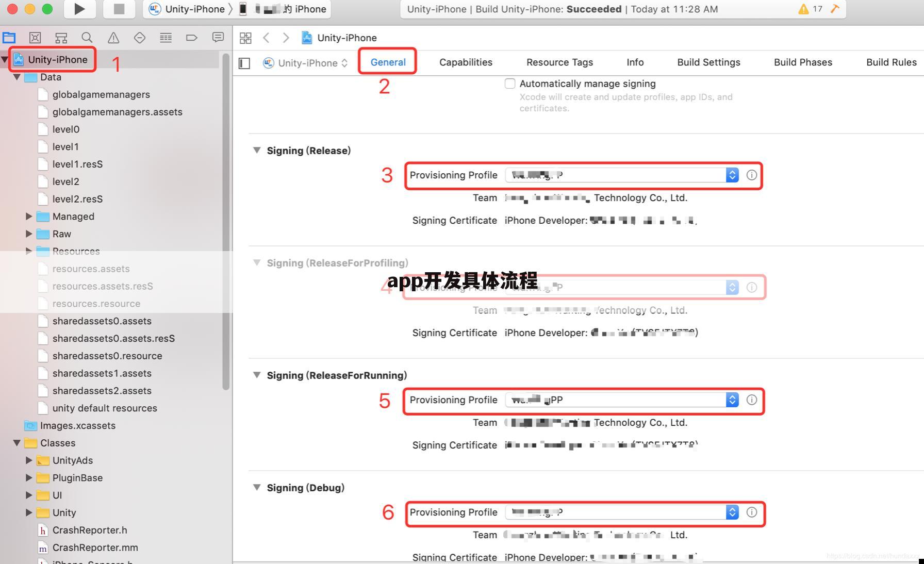
Task: Switch to the Build Settings tab
Action: click(708, 62)
